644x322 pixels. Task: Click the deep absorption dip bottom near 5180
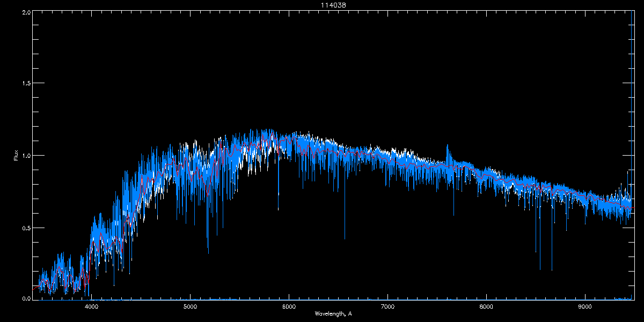pos(208,253)
